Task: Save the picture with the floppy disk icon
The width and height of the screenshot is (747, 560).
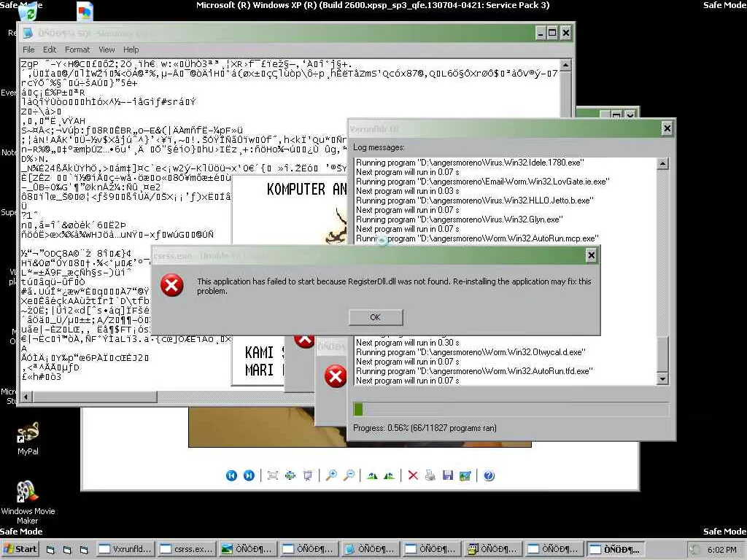Action: 447,475
